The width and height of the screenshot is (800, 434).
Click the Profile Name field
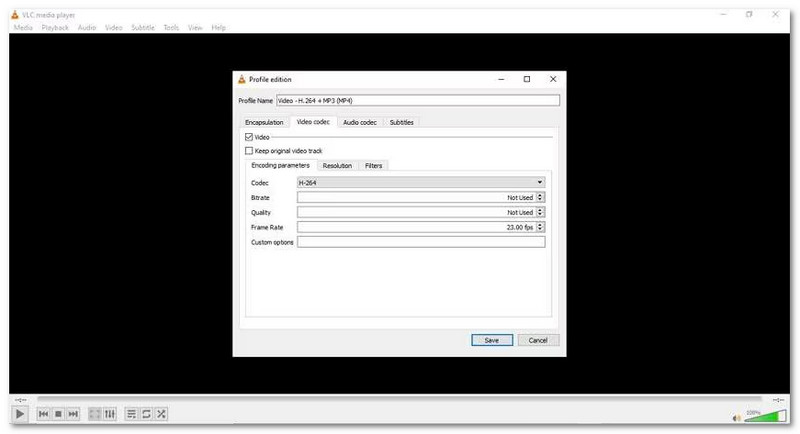tap(418, 100)
